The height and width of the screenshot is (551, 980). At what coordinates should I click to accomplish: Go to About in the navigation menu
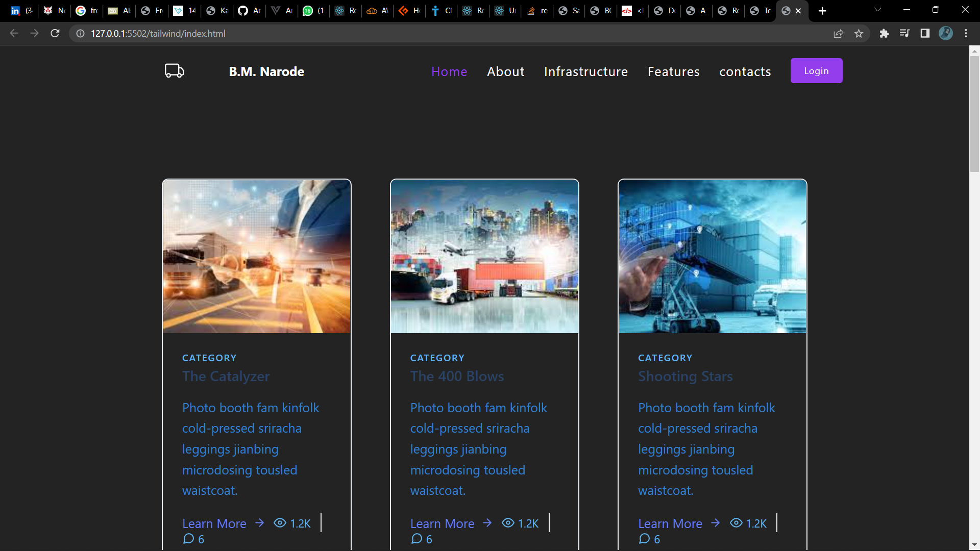click(505, 71)
